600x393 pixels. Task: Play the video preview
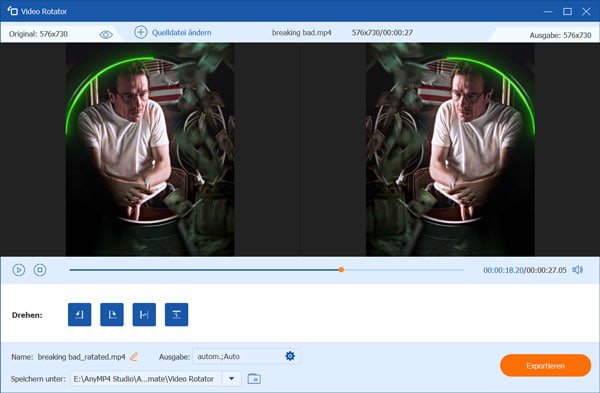click(x=18, y=270)
